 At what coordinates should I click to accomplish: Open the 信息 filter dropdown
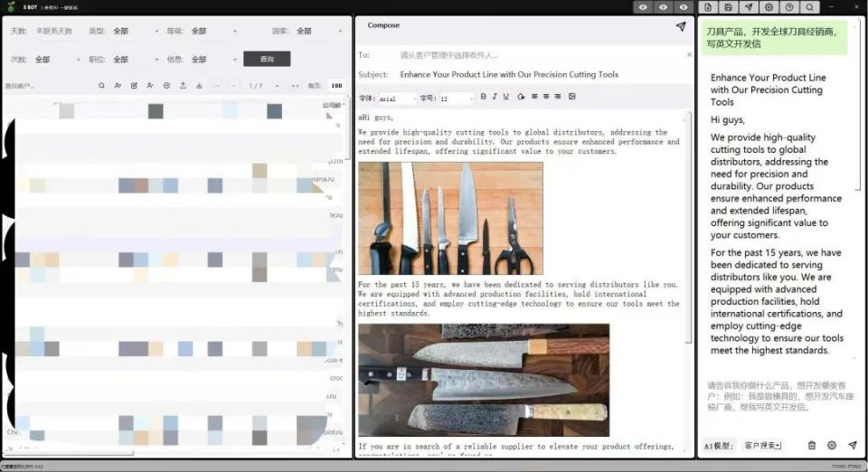[x=214, y=59]
